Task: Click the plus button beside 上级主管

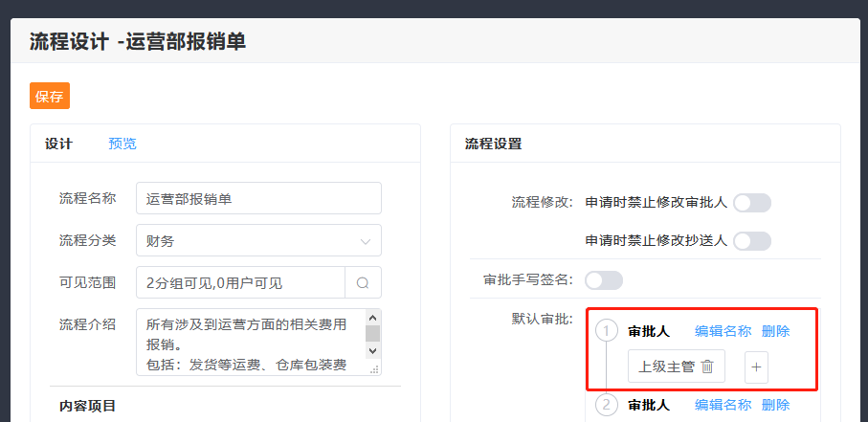Action: [x=756, y=366]
